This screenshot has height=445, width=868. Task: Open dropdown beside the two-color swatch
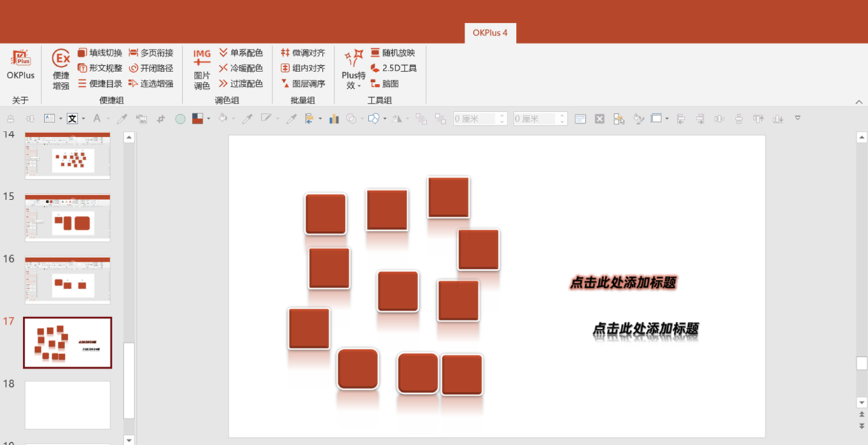(209, 119)
